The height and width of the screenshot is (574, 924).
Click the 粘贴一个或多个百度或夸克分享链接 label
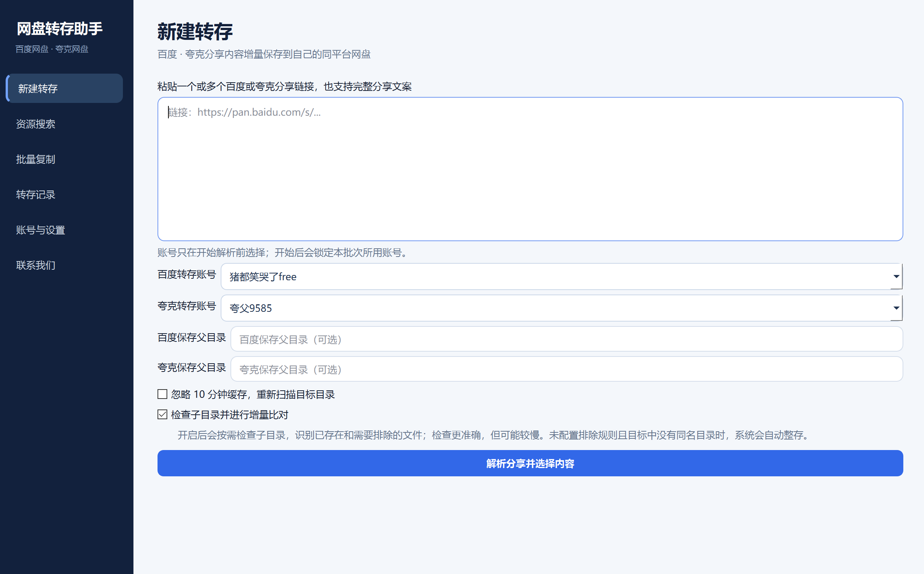(285, 86)
